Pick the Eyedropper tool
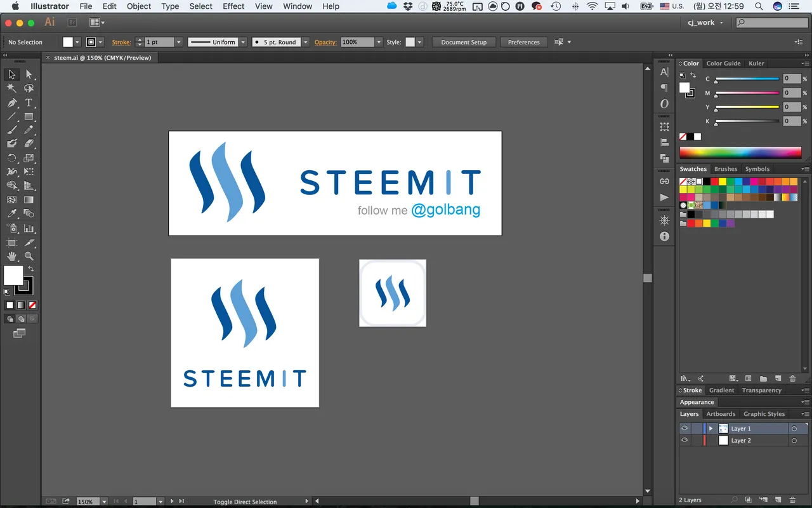812x508 pixels. (12, 214)
